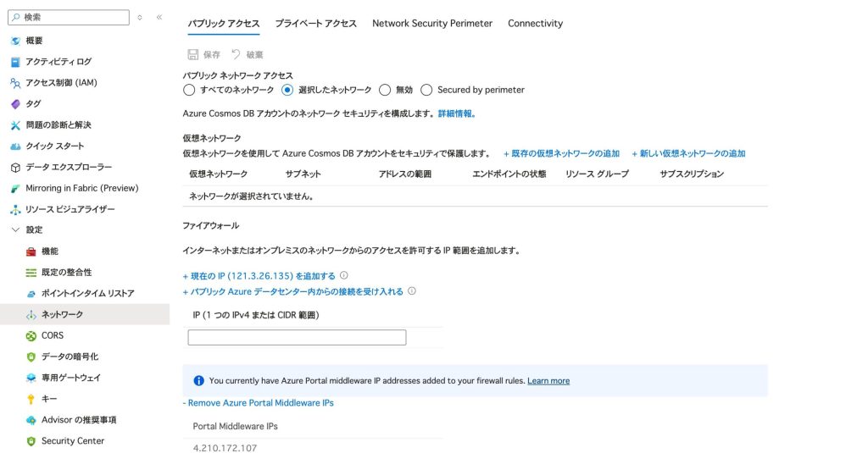Click the Security Center shield icon
The width and height of the screenshot is (868, 453).
coord(31,441)
